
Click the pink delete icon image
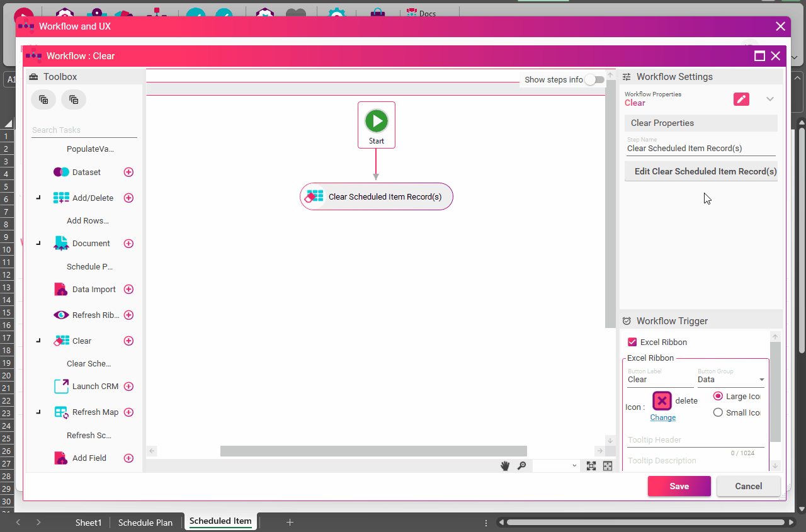click(662, 401)
